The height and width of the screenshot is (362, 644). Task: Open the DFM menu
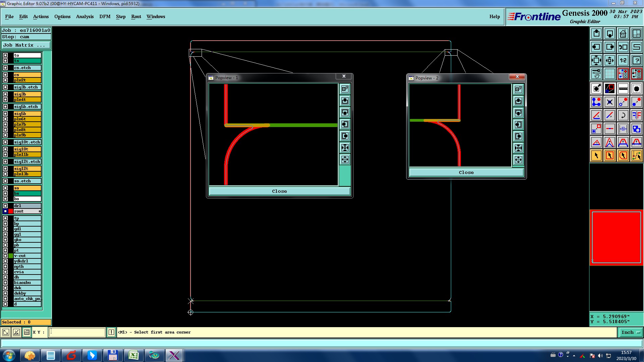click(105, 16)
